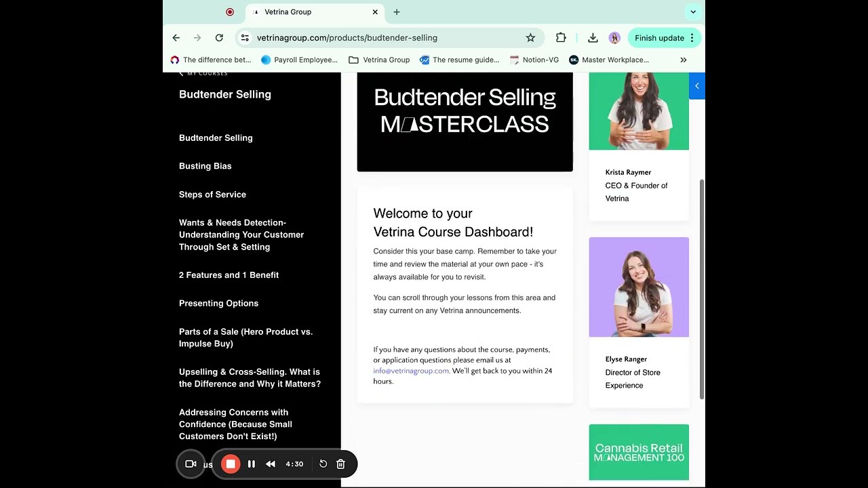Toggle the recorder camera button
The width and height of the screenshot is (868, 488).
191,464
